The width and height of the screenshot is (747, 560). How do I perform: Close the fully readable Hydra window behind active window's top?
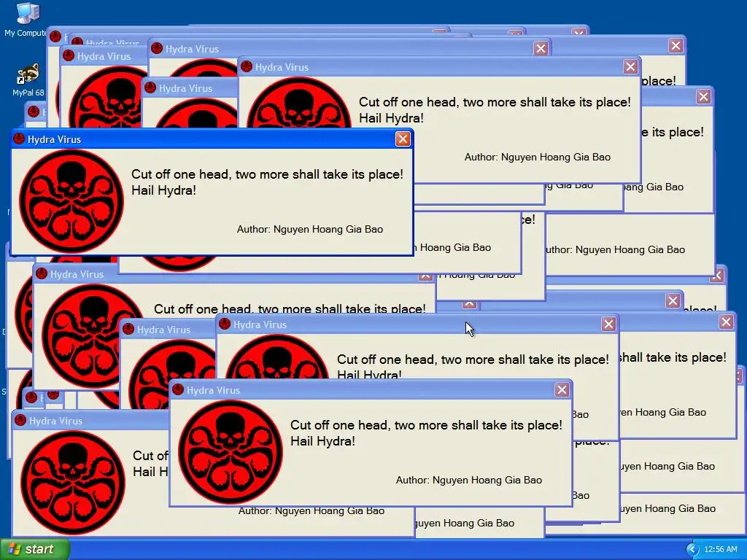coord(630,66)
